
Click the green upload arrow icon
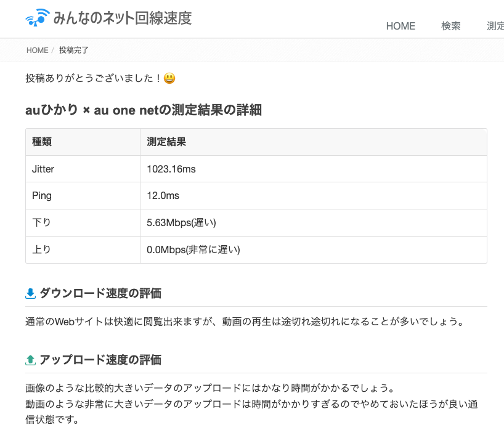31,360
